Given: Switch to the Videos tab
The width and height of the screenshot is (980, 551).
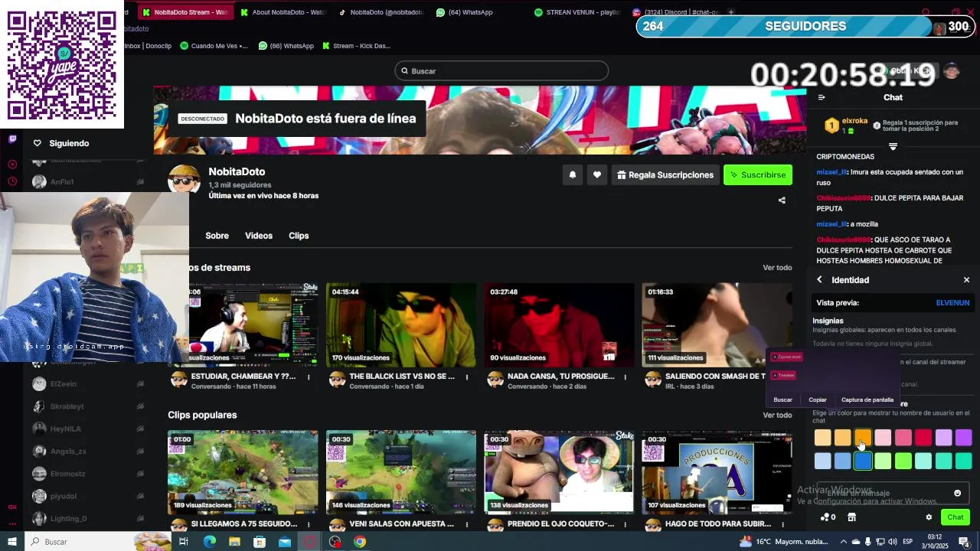Looking at the screenshot, I should coord(259,236).
